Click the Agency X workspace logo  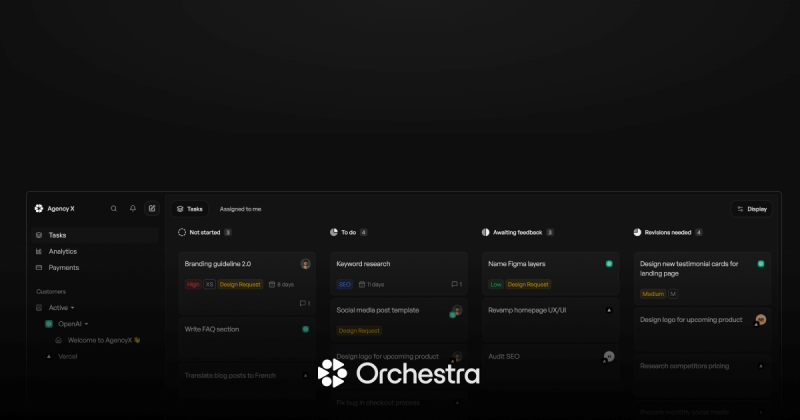pyautogui.click(x=39, y=208)
